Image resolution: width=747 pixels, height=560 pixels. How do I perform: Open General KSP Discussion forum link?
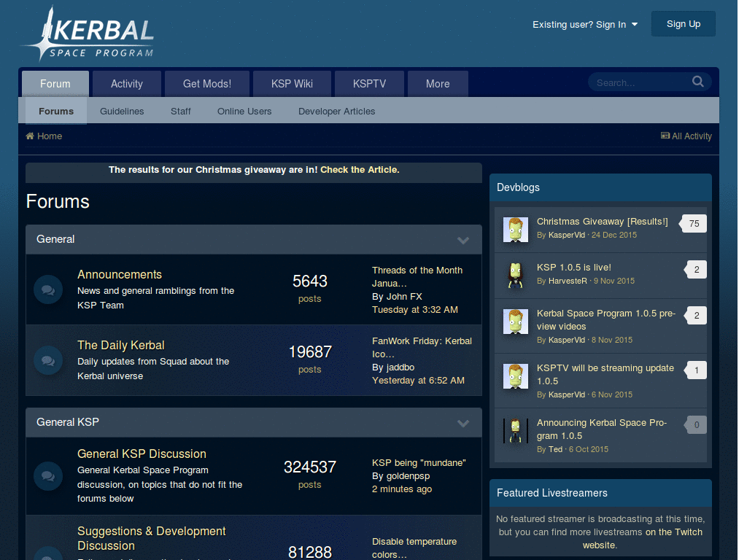point(142,454)
